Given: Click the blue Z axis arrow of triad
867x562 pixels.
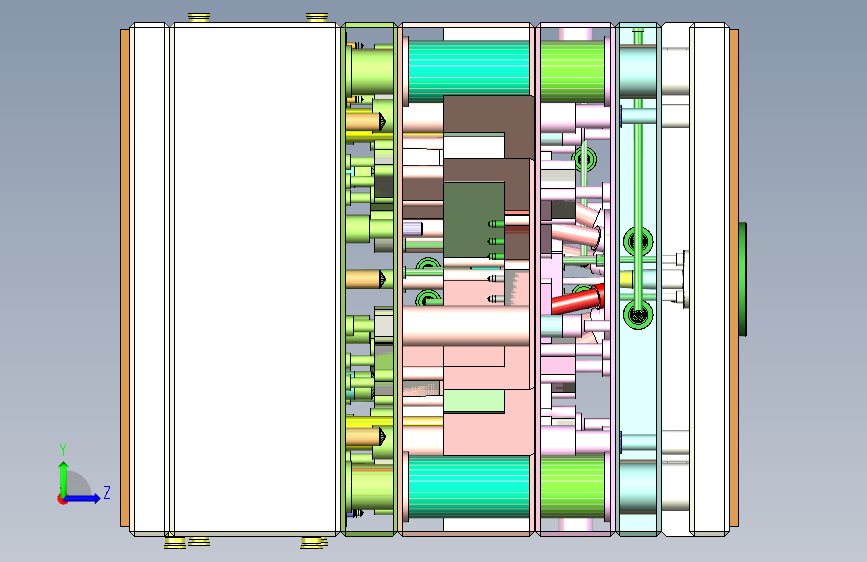Looking at the screenshot, I should (x=83, y=498).
